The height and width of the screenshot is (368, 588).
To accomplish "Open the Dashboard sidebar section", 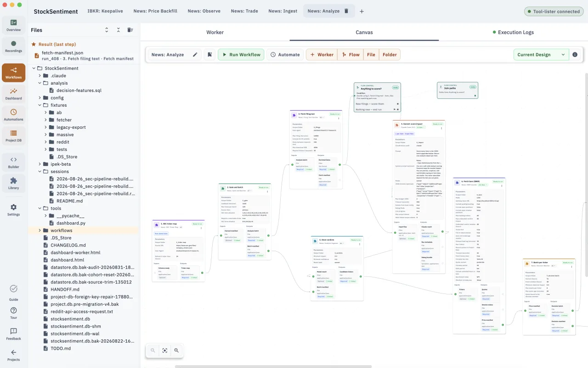I will tap(13, 94).
